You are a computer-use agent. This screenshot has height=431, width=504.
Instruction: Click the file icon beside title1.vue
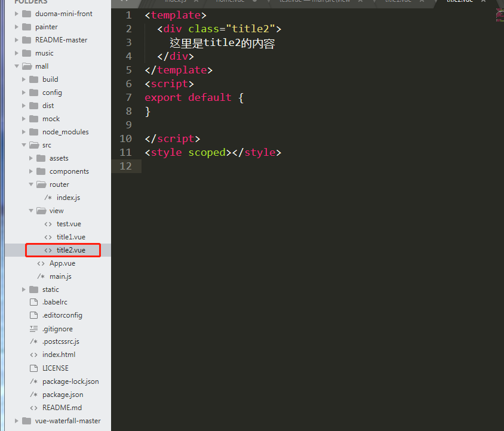48,237
